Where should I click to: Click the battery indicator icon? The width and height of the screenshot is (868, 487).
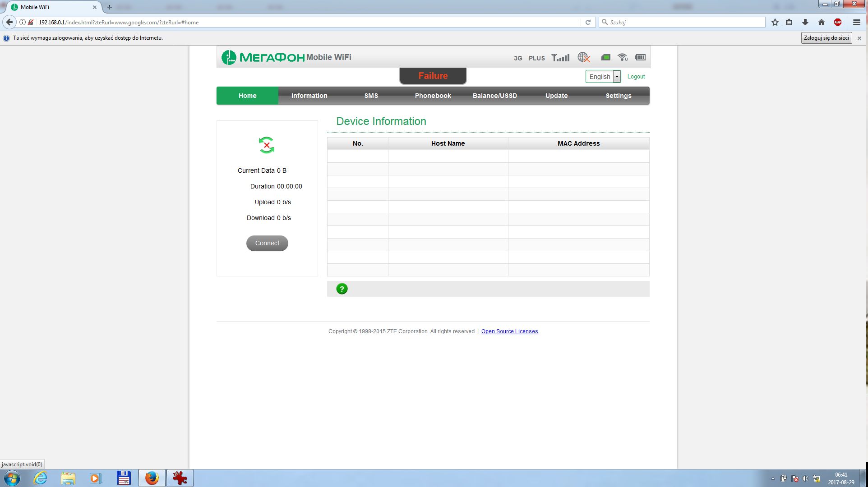640,57
